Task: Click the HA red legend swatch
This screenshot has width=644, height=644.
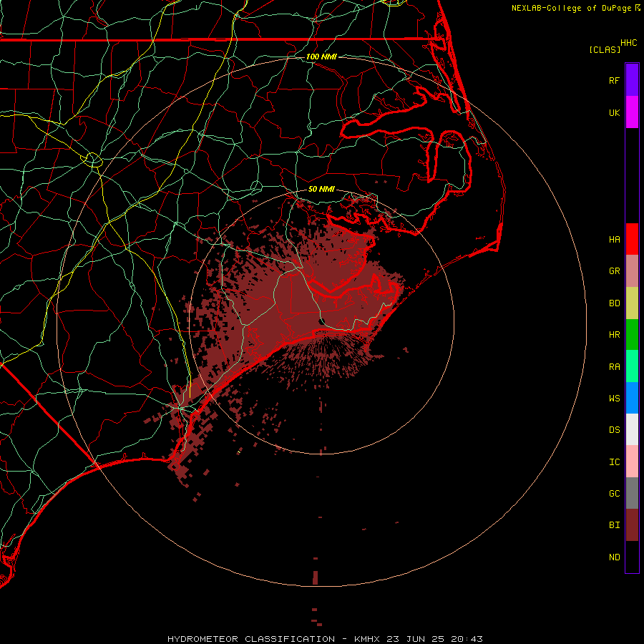Action: coord(632,239)
